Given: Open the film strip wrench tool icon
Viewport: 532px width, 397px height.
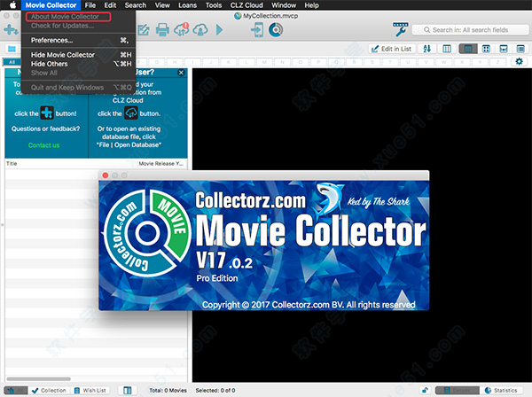Looking at the screenshot, I should (x=401, y=29).
